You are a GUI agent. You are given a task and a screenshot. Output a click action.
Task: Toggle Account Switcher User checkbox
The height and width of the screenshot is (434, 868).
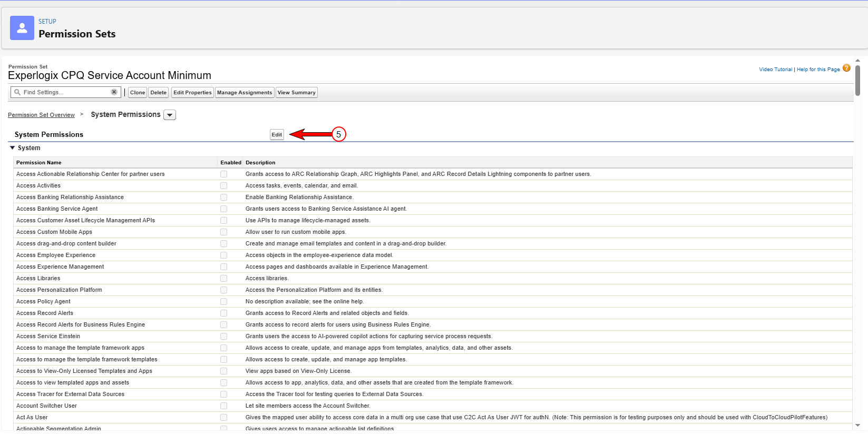coord(223,406)
